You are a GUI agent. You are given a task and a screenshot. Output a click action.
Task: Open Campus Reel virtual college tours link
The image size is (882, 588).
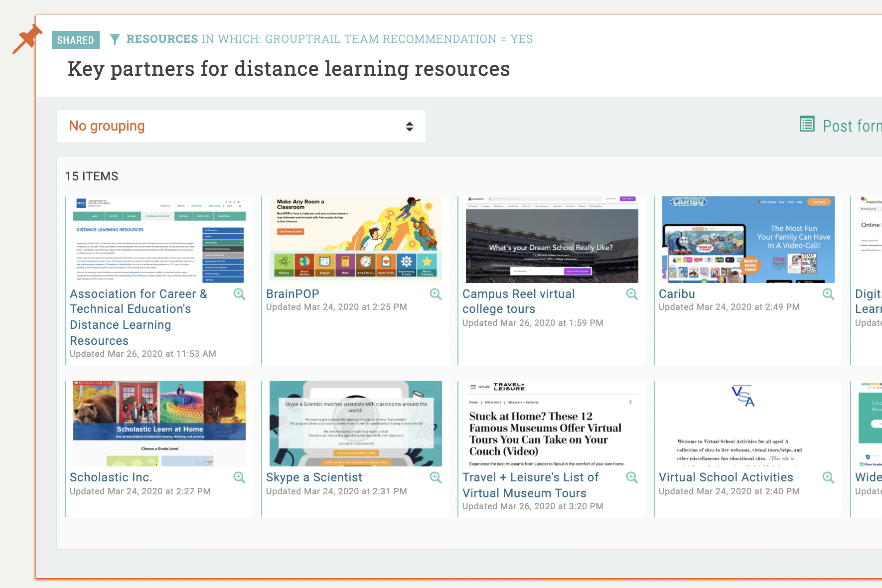518,301
